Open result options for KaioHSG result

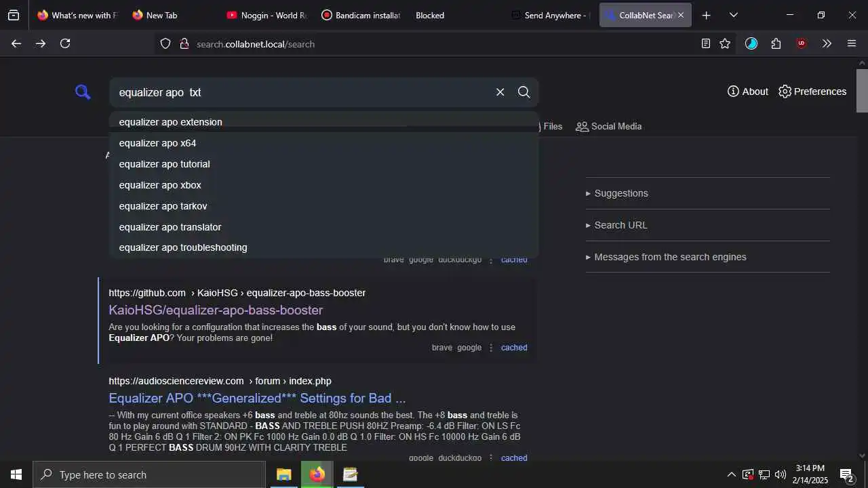492,348
